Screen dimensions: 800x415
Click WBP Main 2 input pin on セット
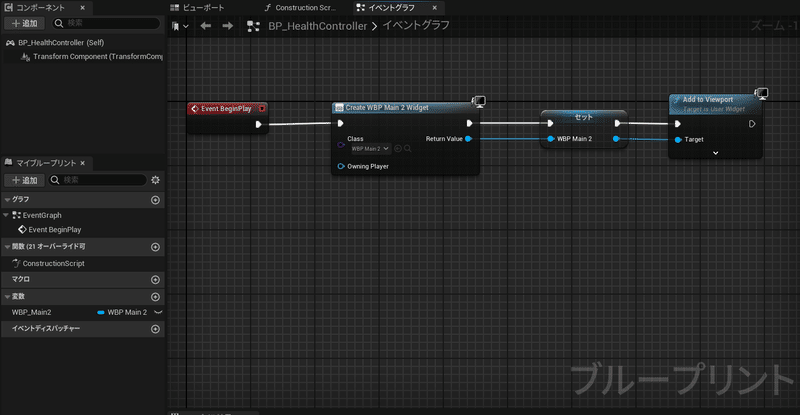[x=551, y=139]
